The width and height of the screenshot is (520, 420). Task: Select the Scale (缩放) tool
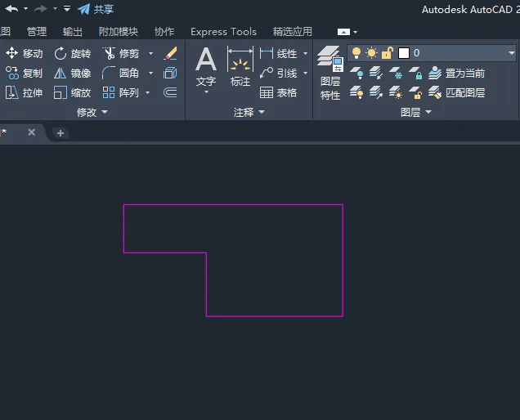tap(72, 92)
